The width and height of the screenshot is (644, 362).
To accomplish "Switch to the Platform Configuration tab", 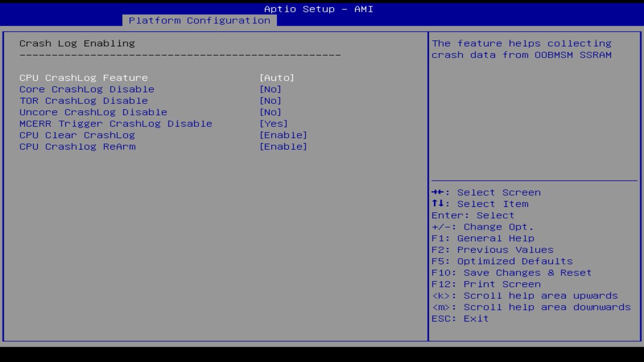I will [200, 21].
